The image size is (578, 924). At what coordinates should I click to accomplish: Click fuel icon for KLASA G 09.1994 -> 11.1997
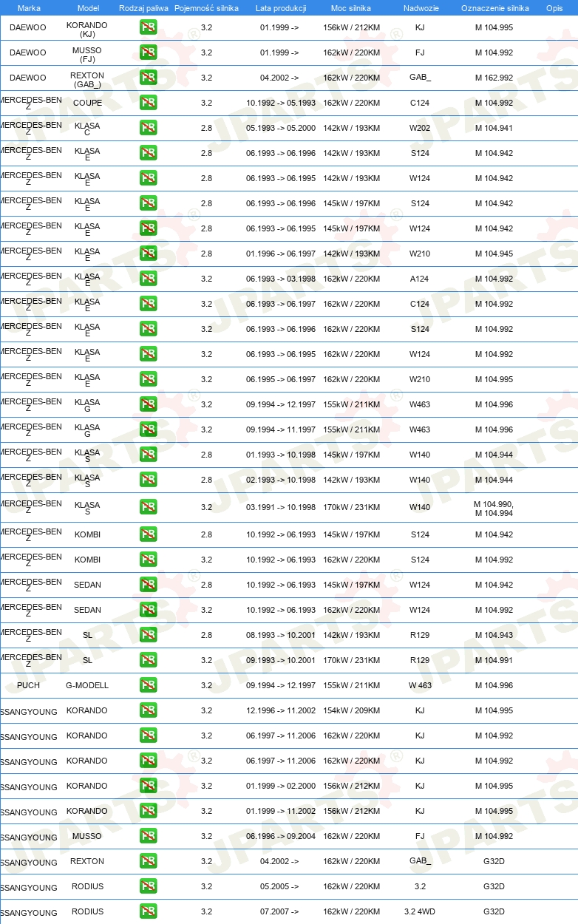coord(148,430)
